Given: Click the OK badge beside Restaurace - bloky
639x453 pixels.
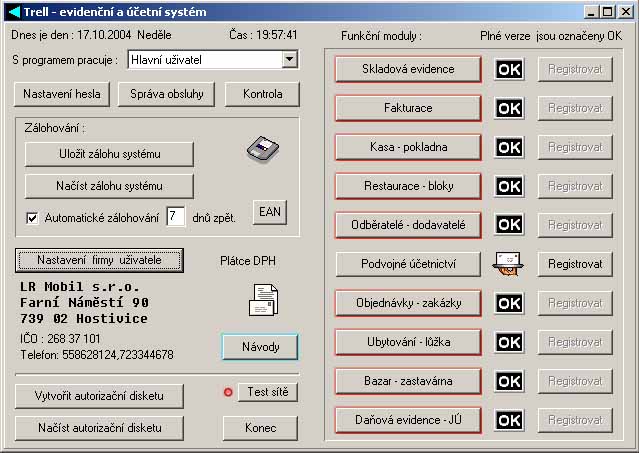Looking at the screenshot, I should pyautogui.click(x=509, y=186).
